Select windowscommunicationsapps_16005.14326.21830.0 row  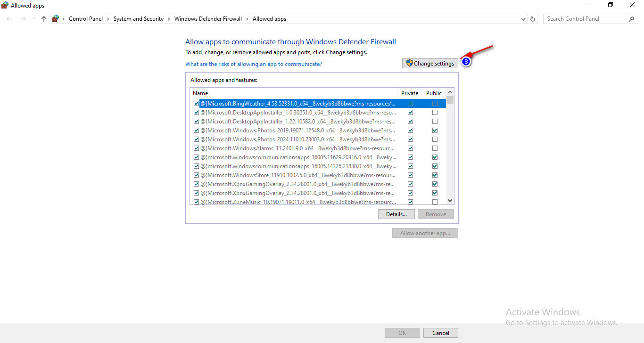point(318,166)
